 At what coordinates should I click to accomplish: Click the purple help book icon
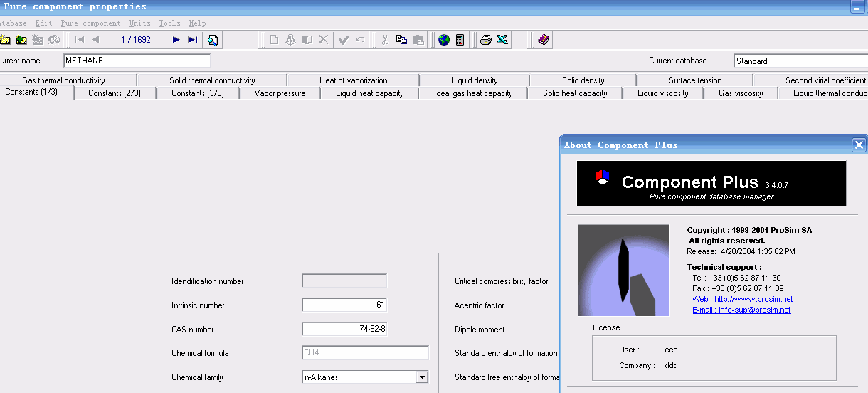(x=544, y=40)
